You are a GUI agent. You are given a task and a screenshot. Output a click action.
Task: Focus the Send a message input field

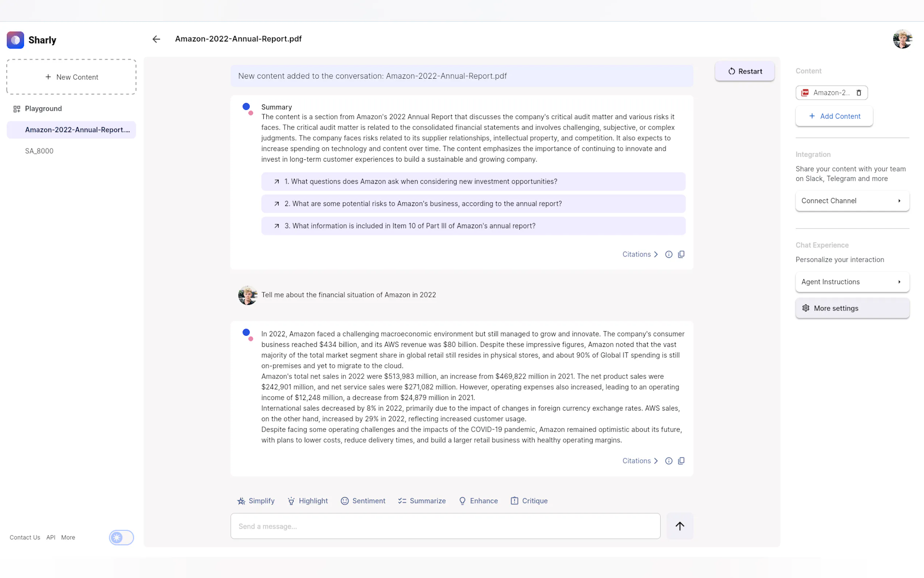coord(445,526)
